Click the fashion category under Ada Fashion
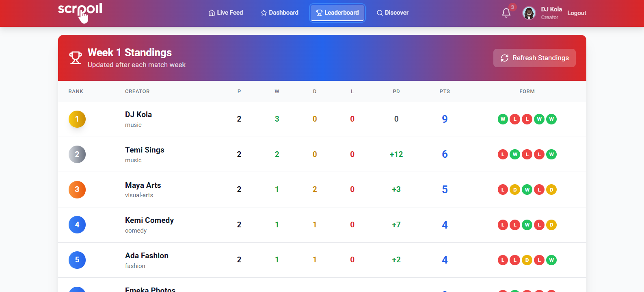 [135, 266]
